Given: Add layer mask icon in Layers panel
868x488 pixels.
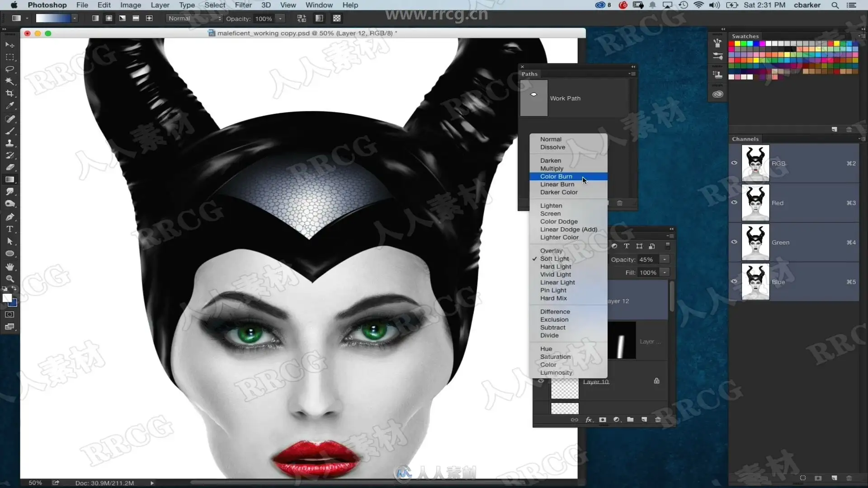Looking at the screenshot, I should pyautogui.click(x=603, y=420).
